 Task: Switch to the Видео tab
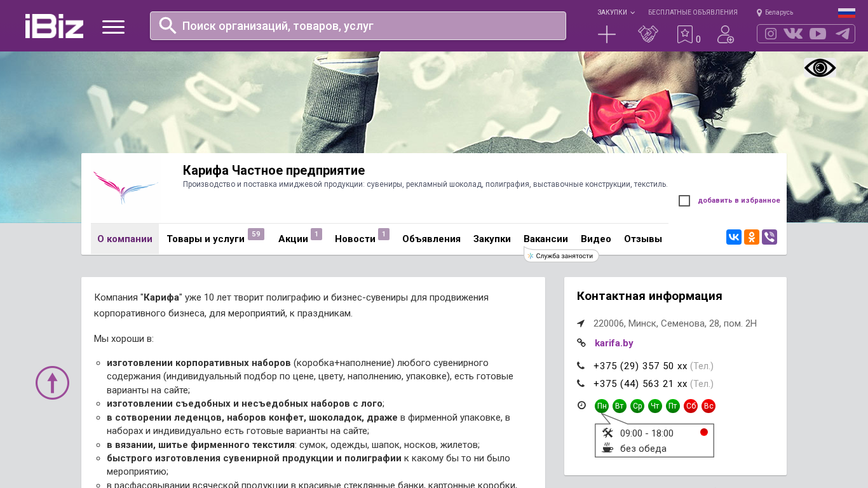point(596,239)
